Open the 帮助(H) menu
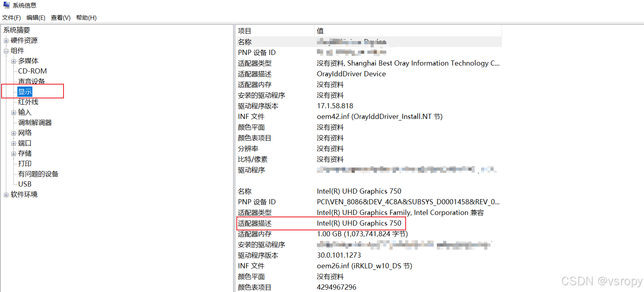The image size is (644, 292). (x=86, y=18)
